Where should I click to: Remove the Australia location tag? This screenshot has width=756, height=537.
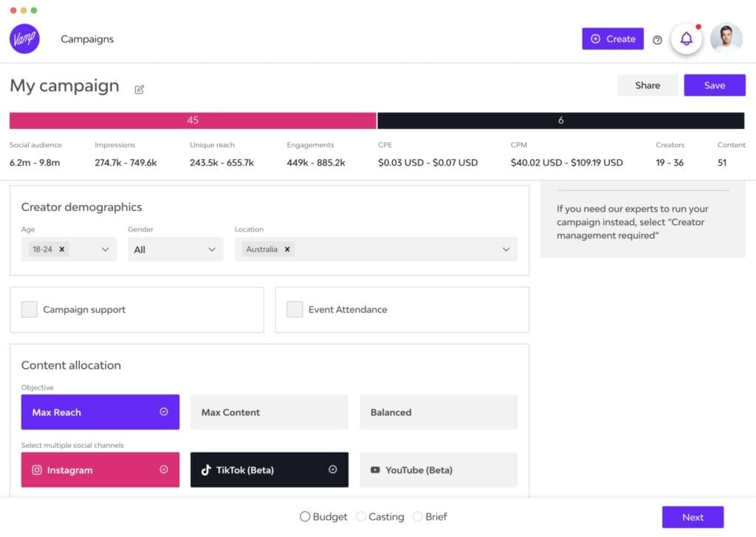(287, 249)
